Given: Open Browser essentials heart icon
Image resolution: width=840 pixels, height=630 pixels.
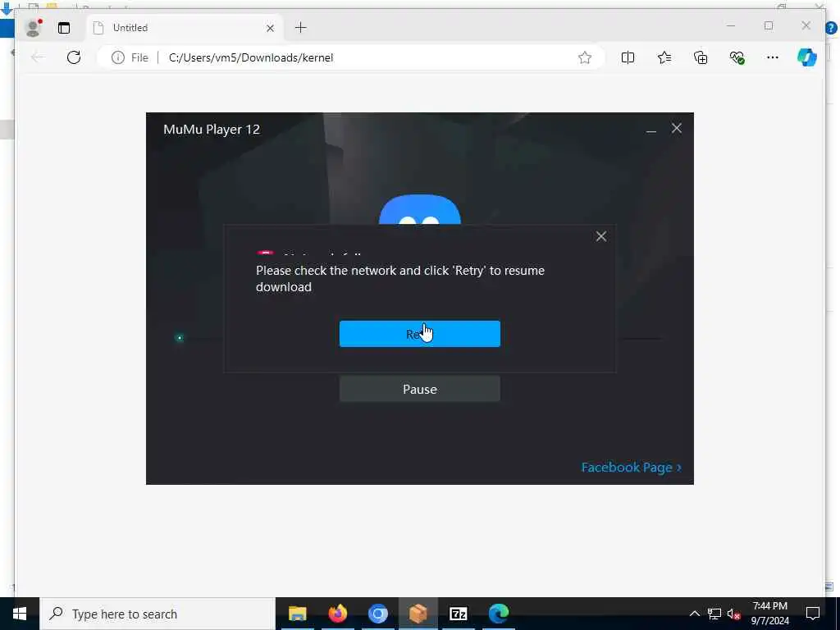Looking at the screenshot, I should click(737, 57).
